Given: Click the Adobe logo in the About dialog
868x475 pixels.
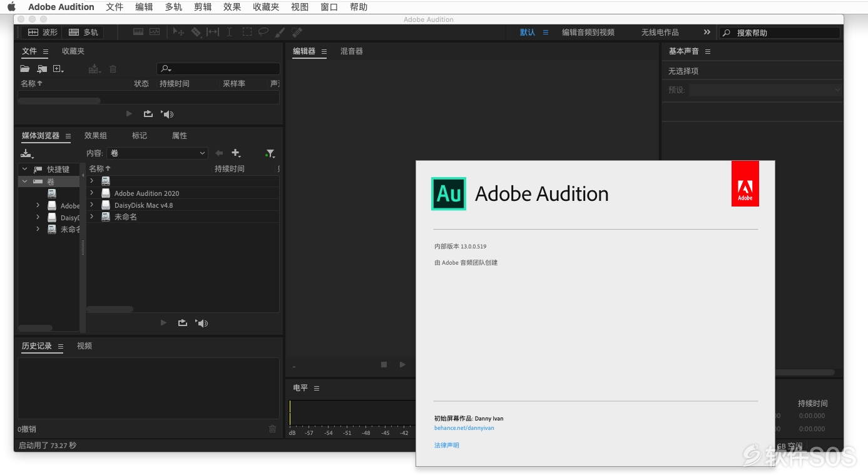Looking at the screenshot, I should [745, 183].
